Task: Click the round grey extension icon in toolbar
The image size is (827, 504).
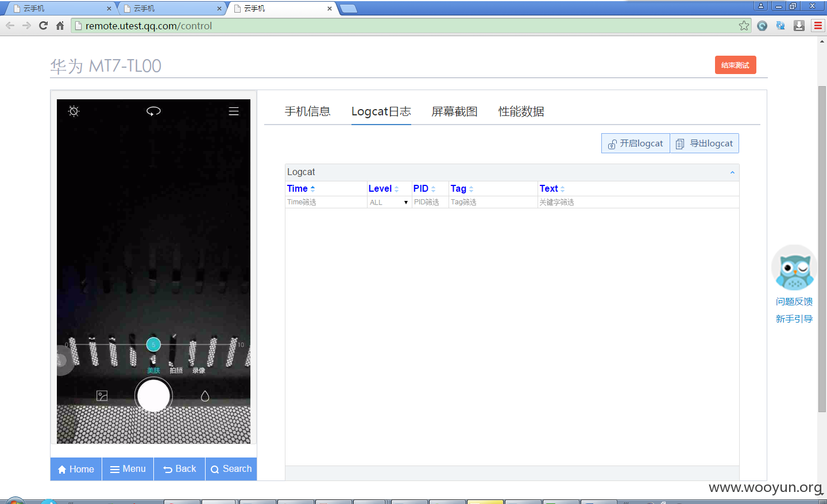Action: coord(762,25)
